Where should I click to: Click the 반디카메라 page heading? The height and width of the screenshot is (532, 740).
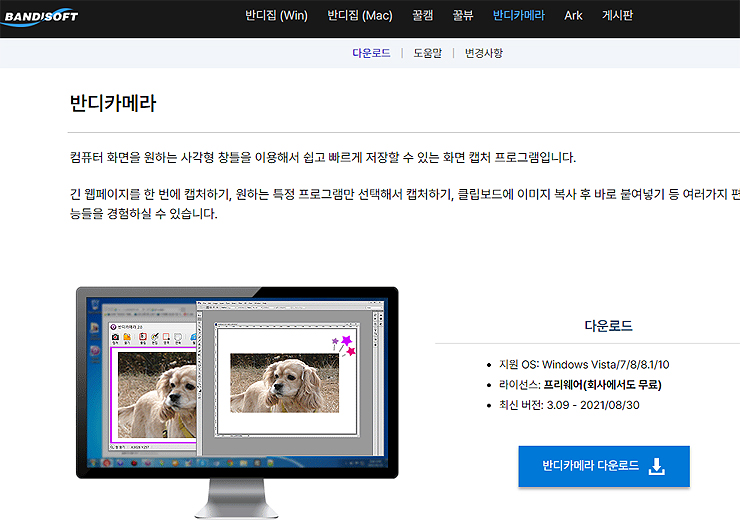pos(113,103)
